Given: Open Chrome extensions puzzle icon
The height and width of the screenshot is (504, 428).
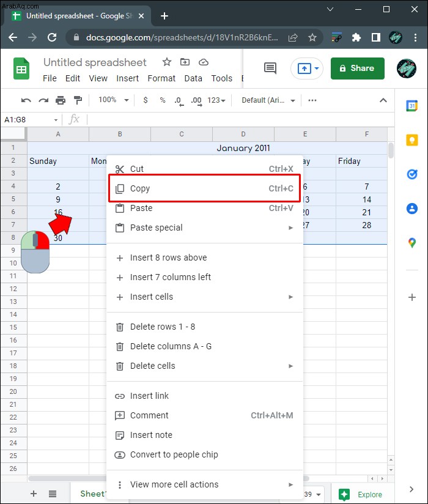Looking at the screenshot, I should click(x=356, y=37).
